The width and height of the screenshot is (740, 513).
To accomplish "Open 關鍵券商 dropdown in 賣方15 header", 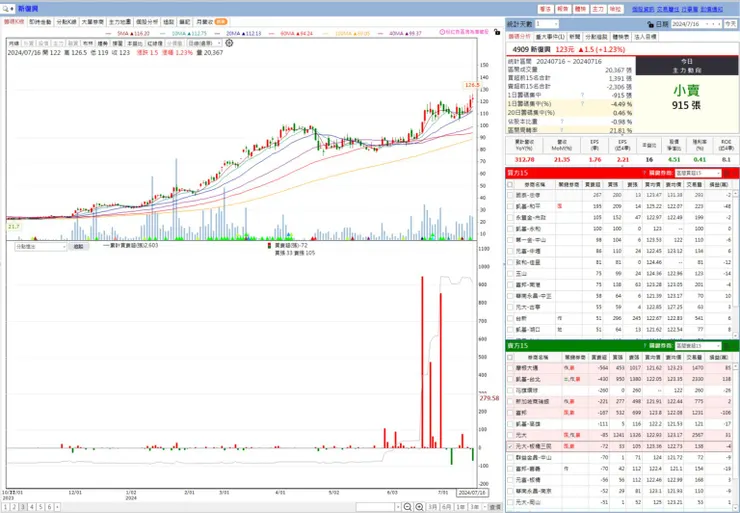I will pyautogui.click(x=698, y=346).
